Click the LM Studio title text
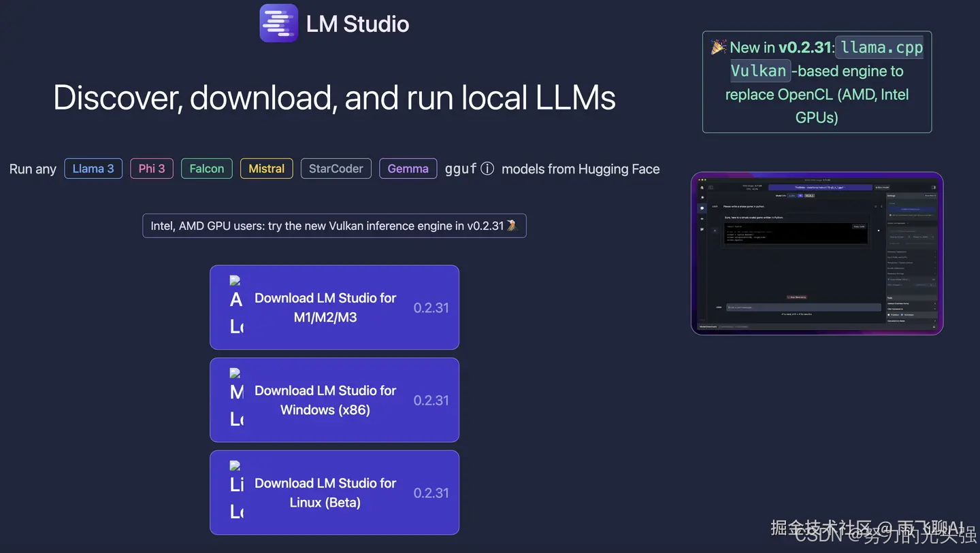This screenshot has width=980, height=553. pos(358,24)
